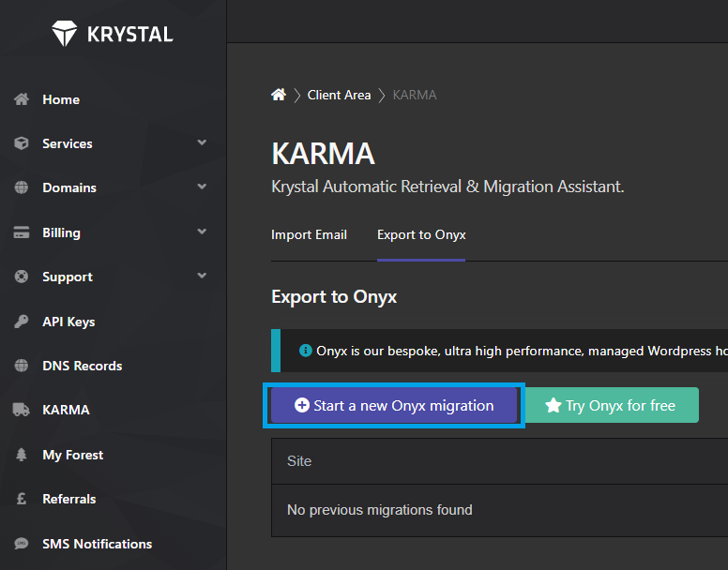The height and width of the screenshot is (570, 728).
Task: Select KARMA in the sidebar
Action: [x=66, y=410]
